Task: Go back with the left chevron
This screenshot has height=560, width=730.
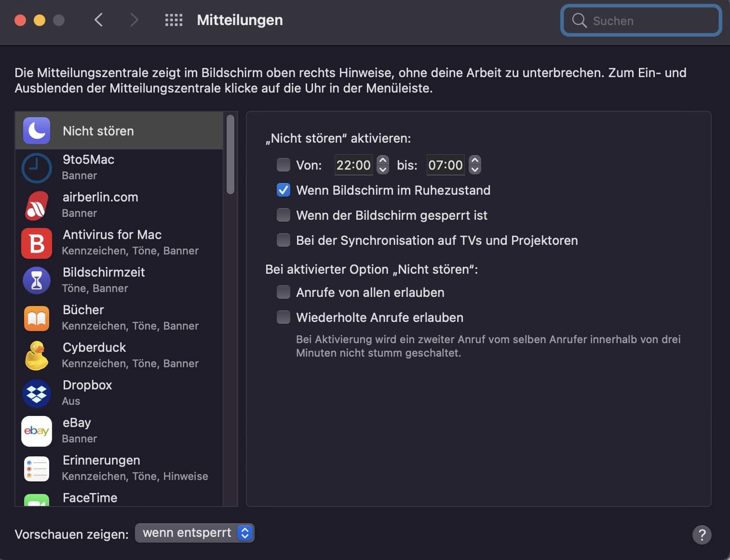Action: (98, 20)
